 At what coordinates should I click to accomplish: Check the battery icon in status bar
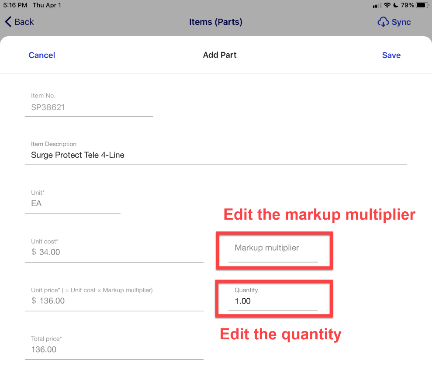click(x=422, y=5)
